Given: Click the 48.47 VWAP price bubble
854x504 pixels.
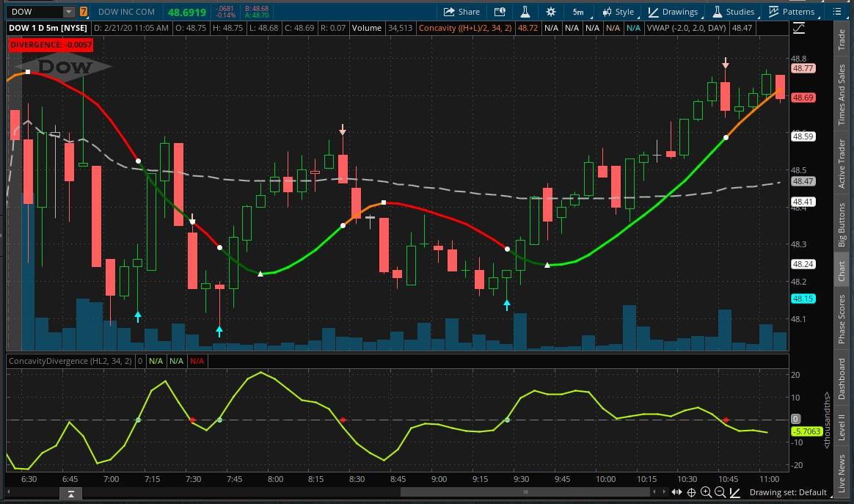Looking at the screenshot, I should (803, 181).
